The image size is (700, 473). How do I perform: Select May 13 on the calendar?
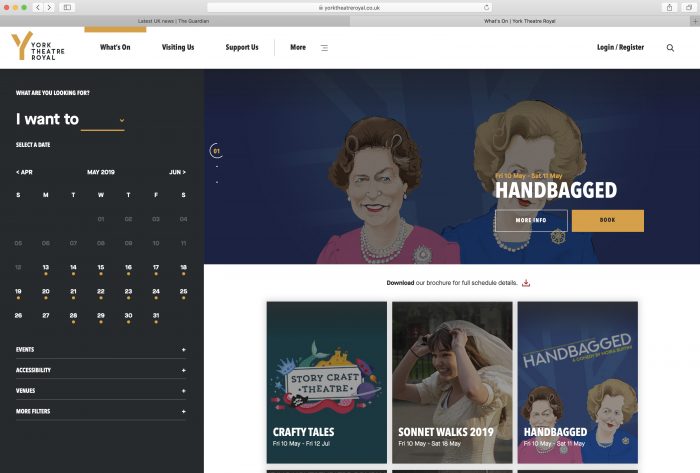click(x=46, y=269)
